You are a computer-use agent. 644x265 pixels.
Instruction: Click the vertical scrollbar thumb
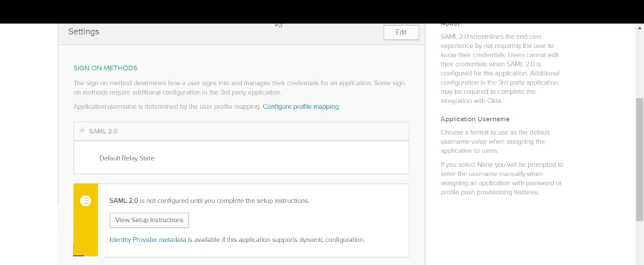[x=640, y=160]
